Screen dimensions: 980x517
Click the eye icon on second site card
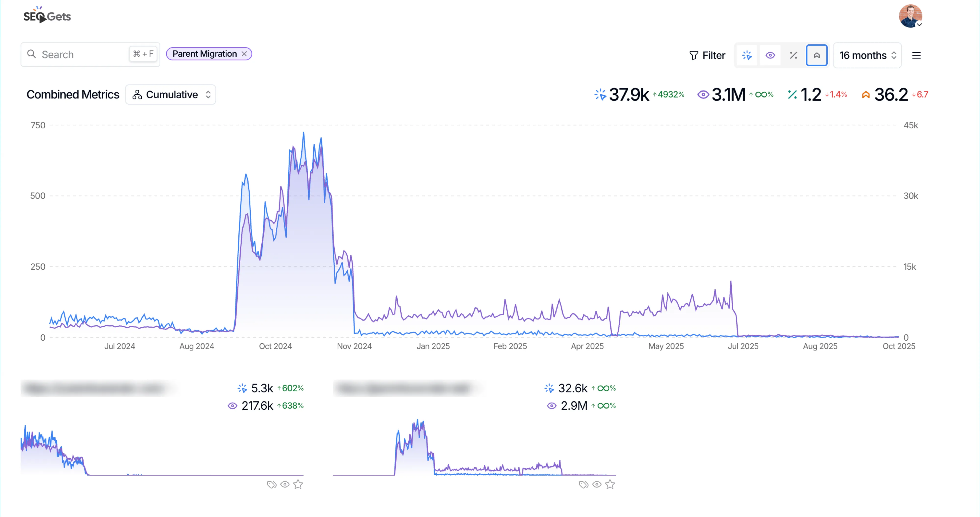coord(597,484)
